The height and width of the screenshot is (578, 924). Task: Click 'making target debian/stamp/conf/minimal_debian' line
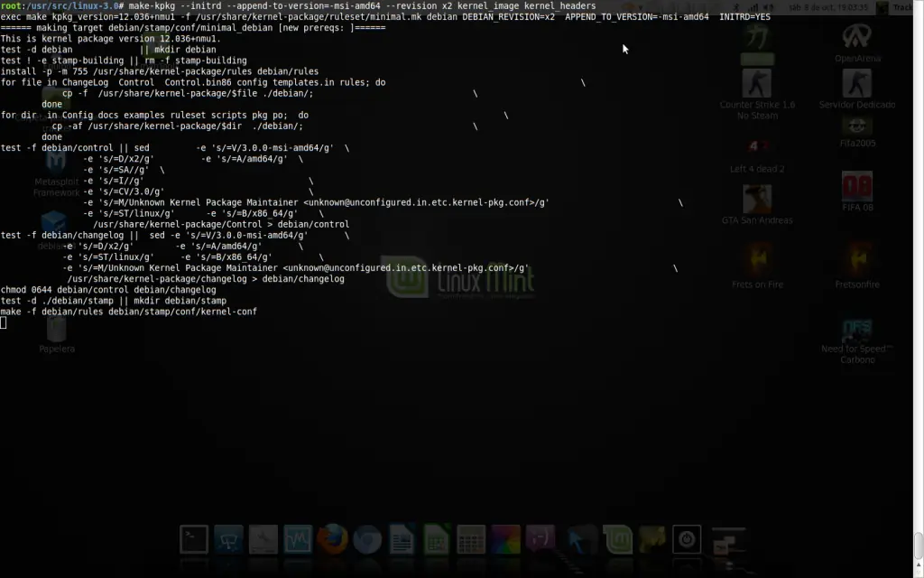pos(193,28)
